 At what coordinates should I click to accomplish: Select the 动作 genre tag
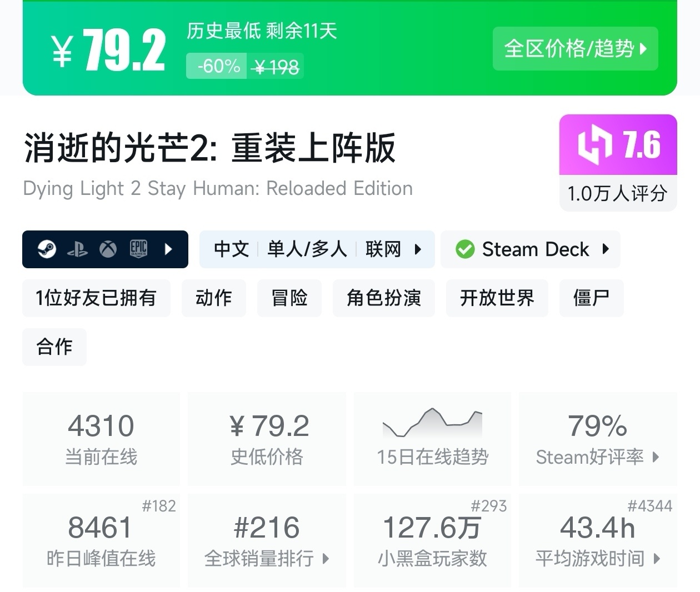[x=213, y=298]
